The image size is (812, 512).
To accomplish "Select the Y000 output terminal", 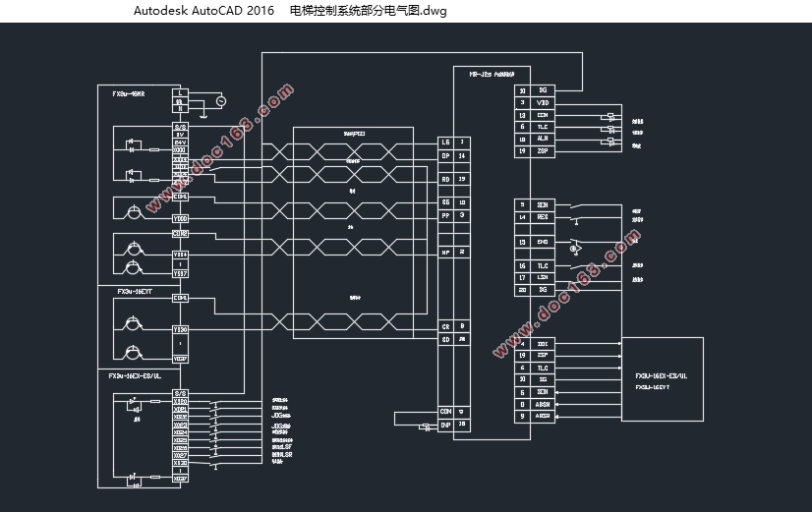I will point(180,218).
